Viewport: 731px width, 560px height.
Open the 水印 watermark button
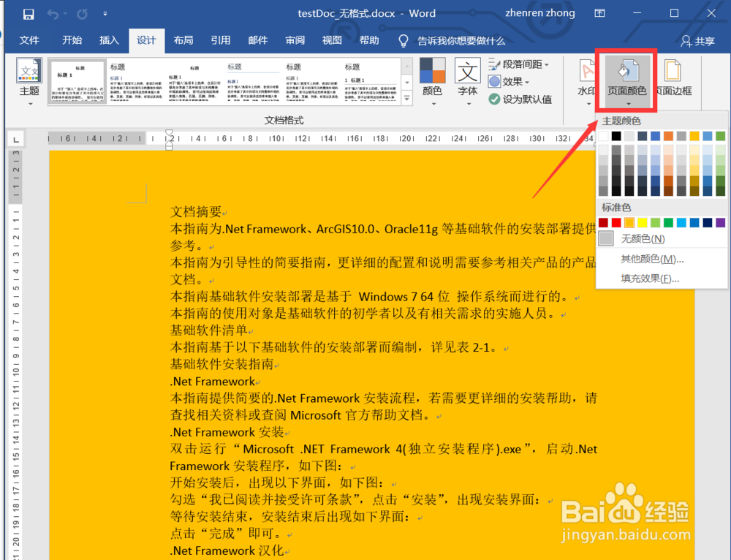[586, 82]
